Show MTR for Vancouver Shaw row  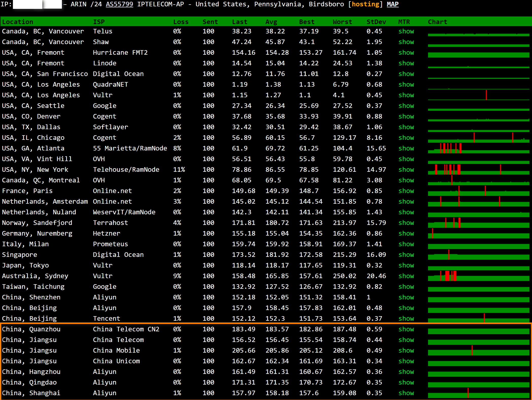pos(406,42)
